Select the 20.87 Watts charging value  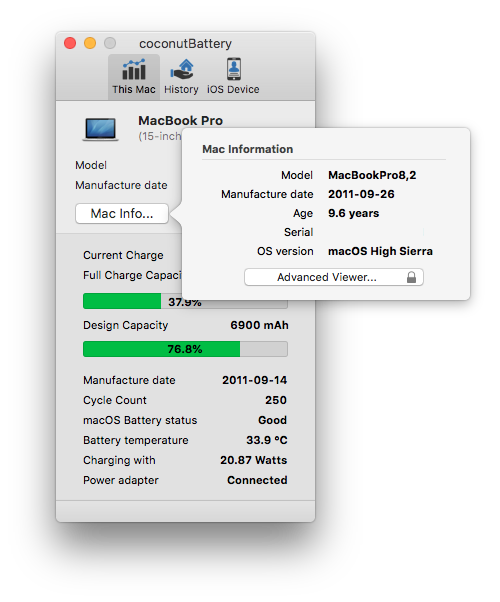[x=253, y=460]
